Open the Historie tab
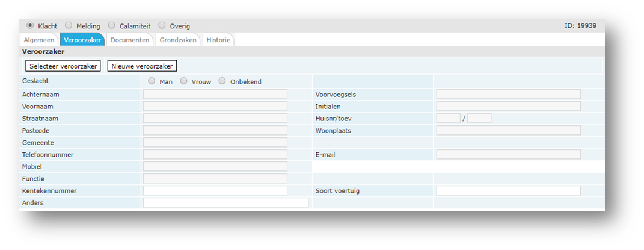The height and width of the screenshot is (250, 644). tap(218, 40)
